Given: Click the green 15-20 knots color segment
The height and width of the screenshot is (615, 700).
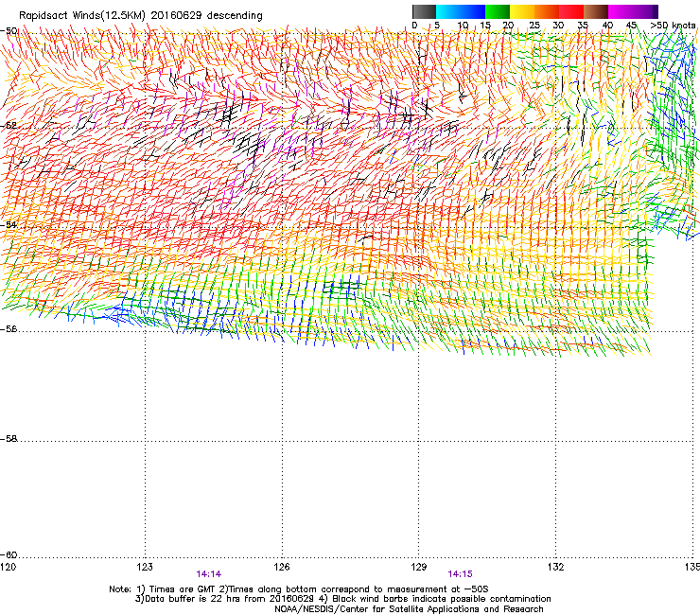Looking at the screenshot, I should 498,11.
